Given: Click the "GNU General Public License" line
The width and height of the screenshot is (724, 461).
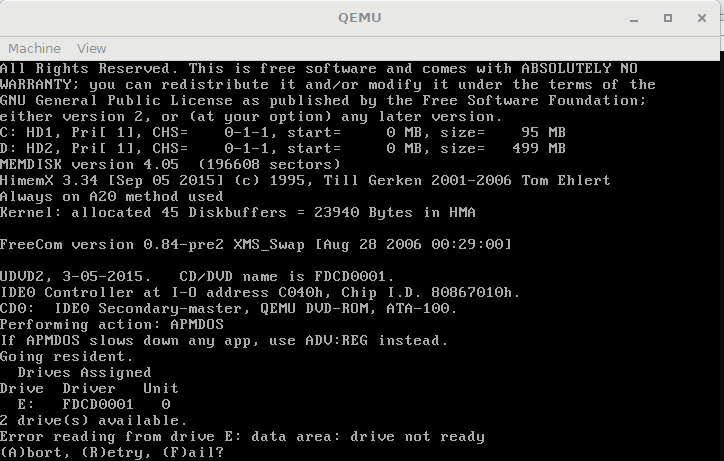Looking at the screenshot, I should [x=323, y=100].
